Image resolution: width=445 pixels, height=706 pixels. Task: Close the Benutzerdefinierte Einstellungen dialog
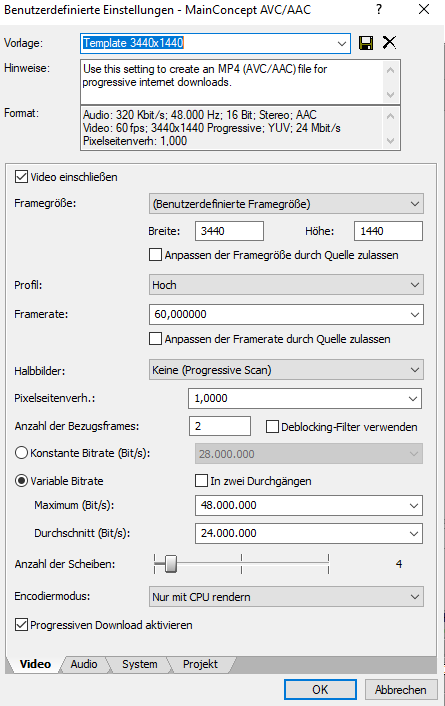[424, 9]
